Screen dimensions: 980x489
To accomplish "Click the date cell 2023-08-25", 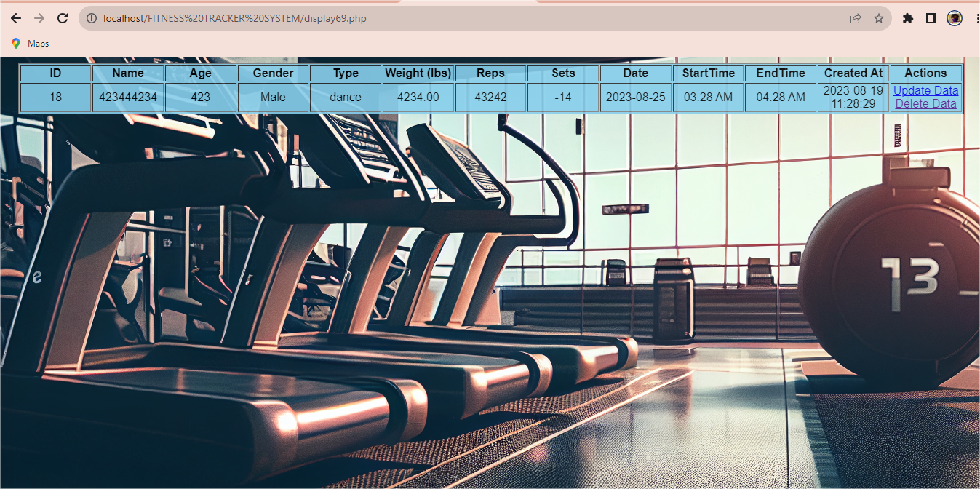I will pyautogui.click(x=636, y=98).
